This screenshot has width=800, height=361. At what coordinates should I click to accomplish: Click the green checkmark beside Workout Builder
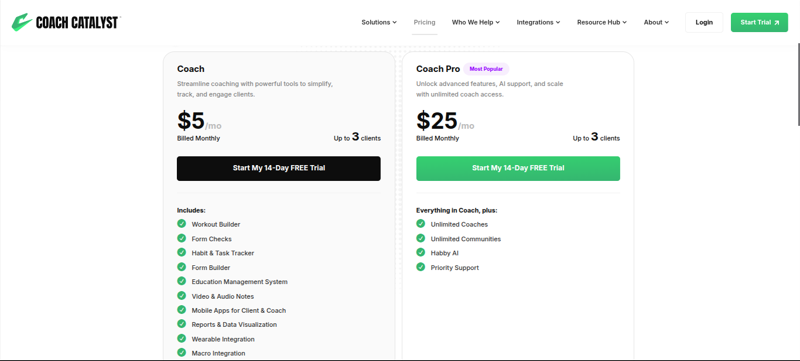click(182, 223)
